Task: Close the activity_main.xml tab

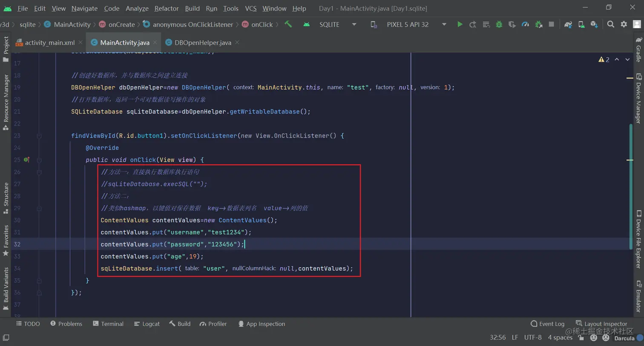Action: click(x=80, y=42)
